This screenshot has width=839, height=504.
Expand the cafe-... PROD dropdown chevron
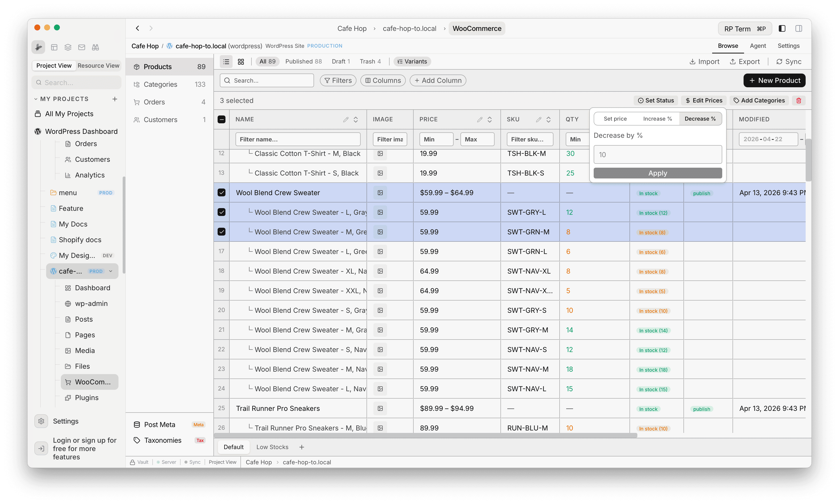(111, 271)
